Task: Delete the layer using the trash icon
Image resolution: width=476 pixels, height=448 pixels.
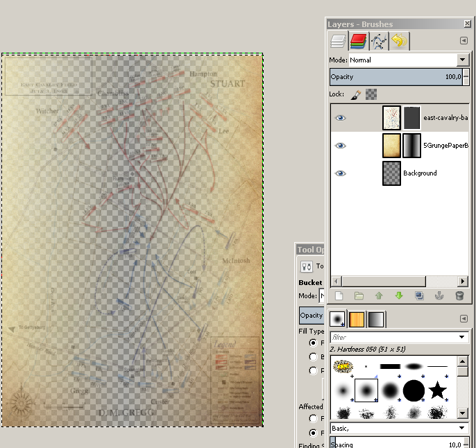Action: tap(459, 295)
